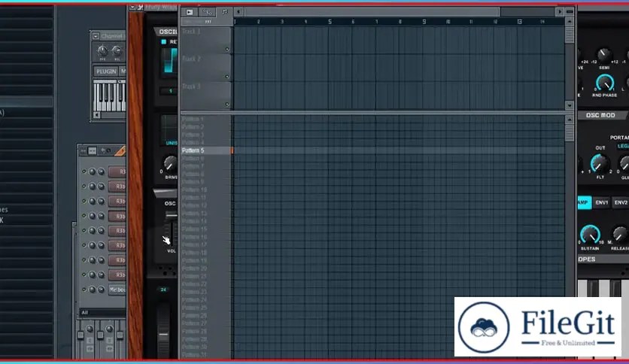629x364 pixels.
Task: Click the PAN knob in Channel settings
Action: [102, 50]
